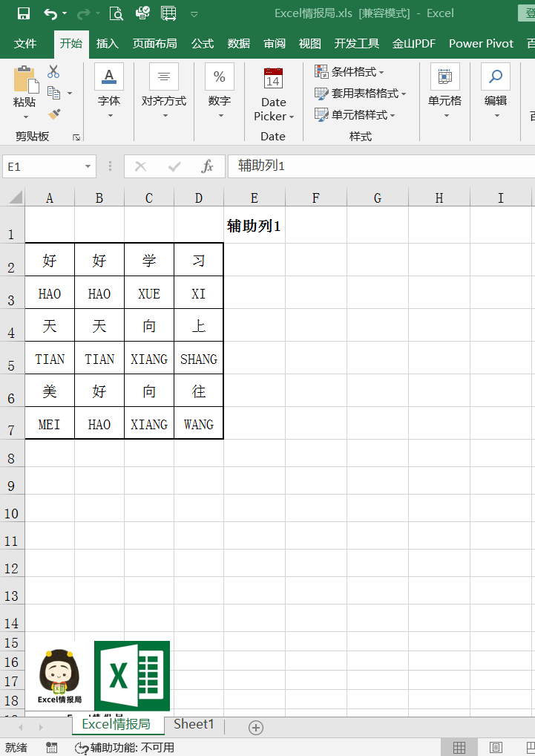Open the 文件 menu

[25, 43]
